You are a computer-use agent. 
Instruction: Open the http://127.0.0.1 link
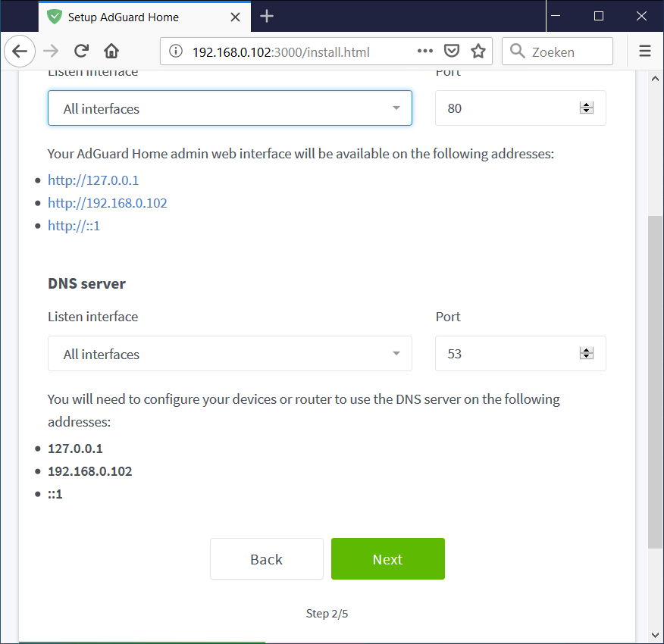click(x=93, y=180)
